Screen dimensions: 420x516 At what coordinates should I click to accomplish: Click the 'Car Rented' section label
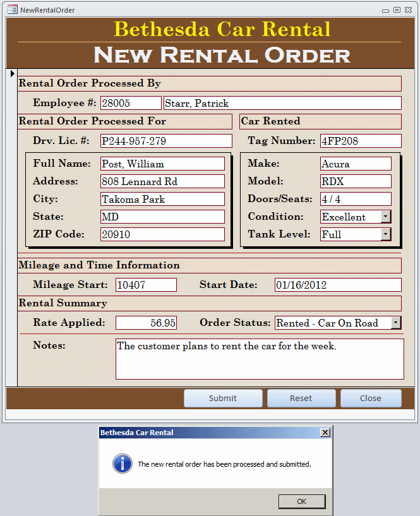tap(270, 121)
